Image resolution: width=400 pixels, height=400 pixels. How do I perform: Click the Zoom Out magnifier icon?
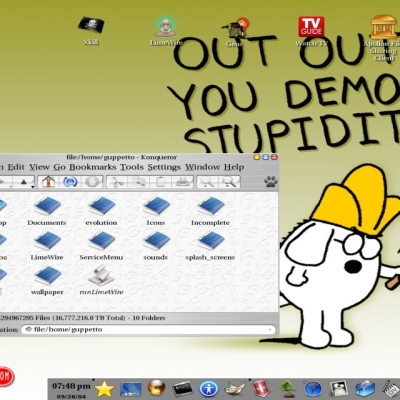(229, 182)
